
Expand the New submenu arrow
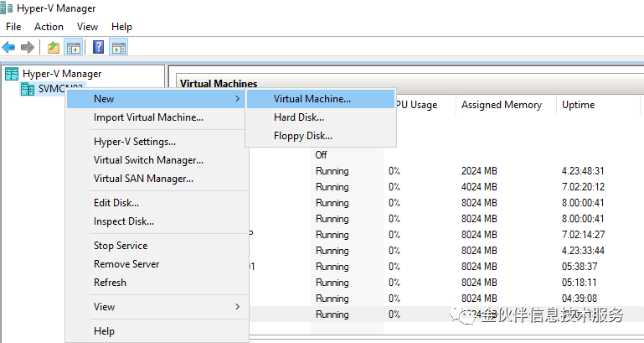click(237, 99)
